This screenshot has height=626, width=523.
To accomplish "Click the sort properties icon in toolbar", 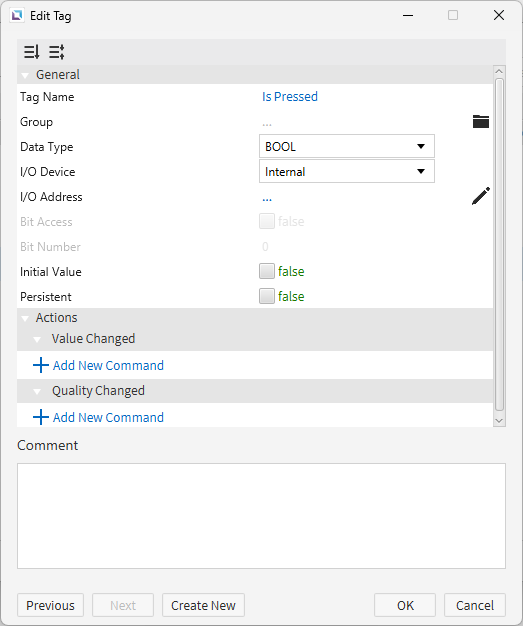I will (x=32, y=52).
